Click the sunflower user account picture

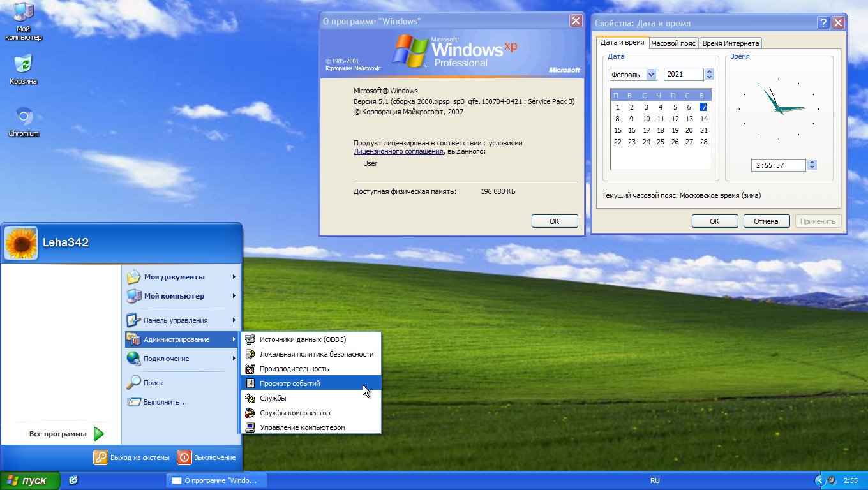(21, 243)
